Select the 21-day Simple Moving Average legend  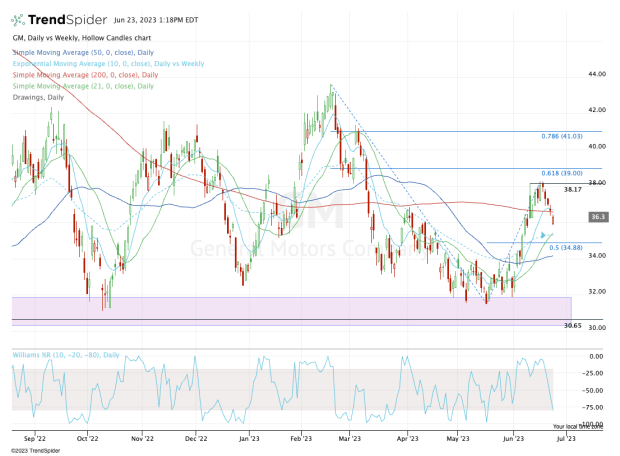pyautogui.click(x=83, y=84)
